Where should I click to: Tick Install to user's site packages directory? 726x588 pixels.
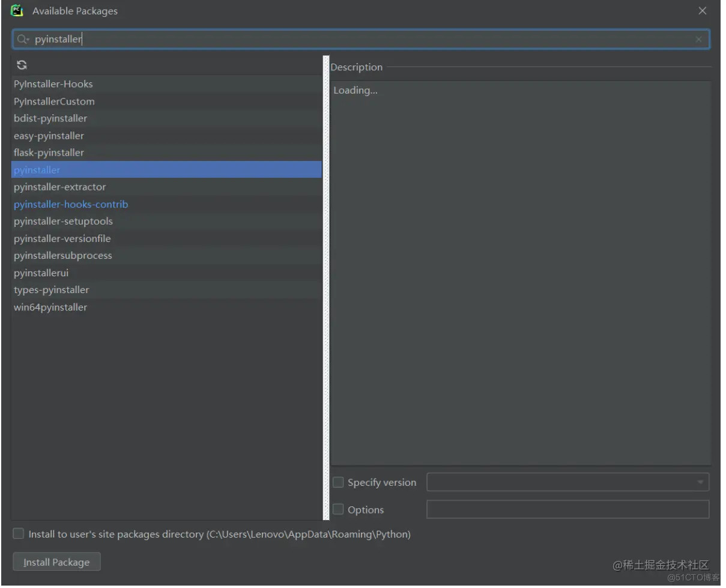tap(19, 534)
